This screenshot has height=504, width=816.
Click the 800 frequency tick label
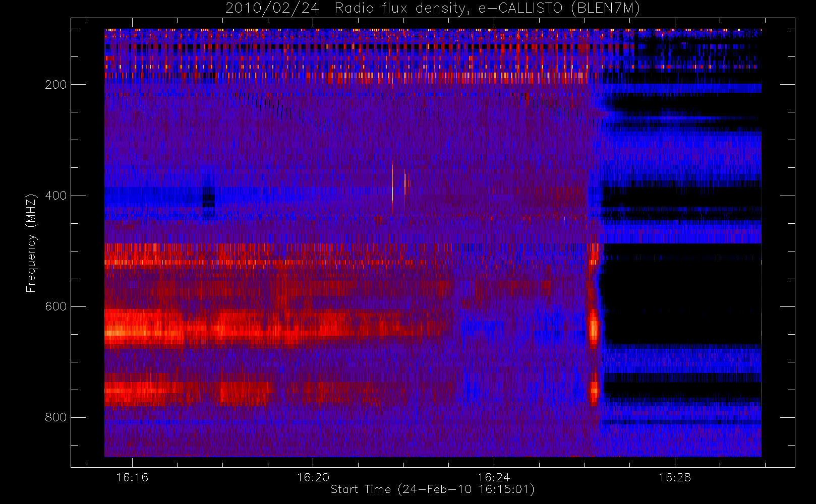pyautogui.click(x=56, y=417)
